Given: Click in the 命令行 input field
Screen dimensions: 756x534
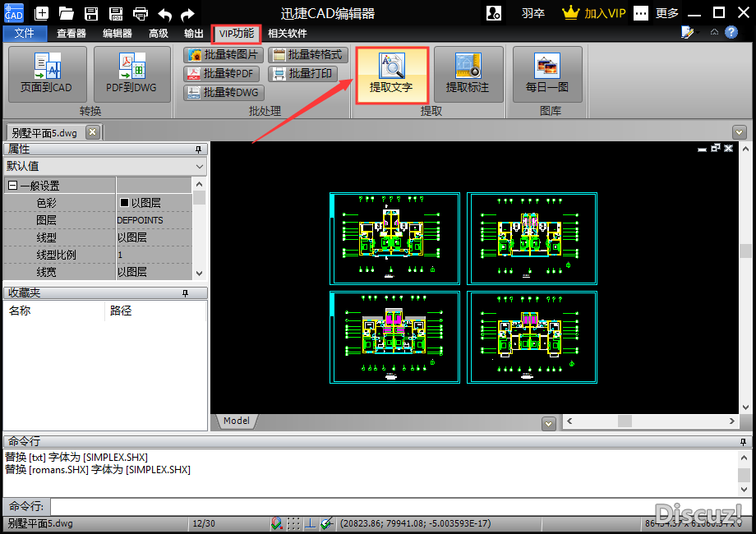Looking at the screenshot, I should pos(394,506).
